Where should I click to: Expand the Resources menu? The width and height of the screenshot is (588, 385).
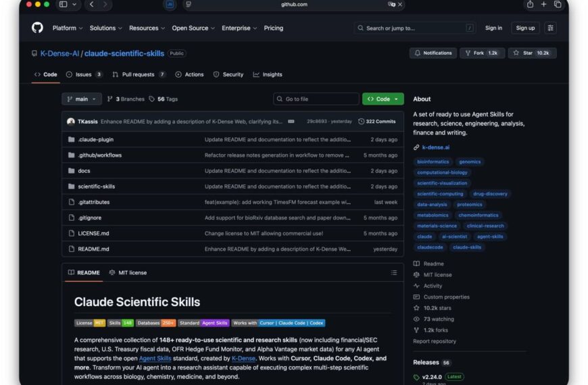pos(147,28)
